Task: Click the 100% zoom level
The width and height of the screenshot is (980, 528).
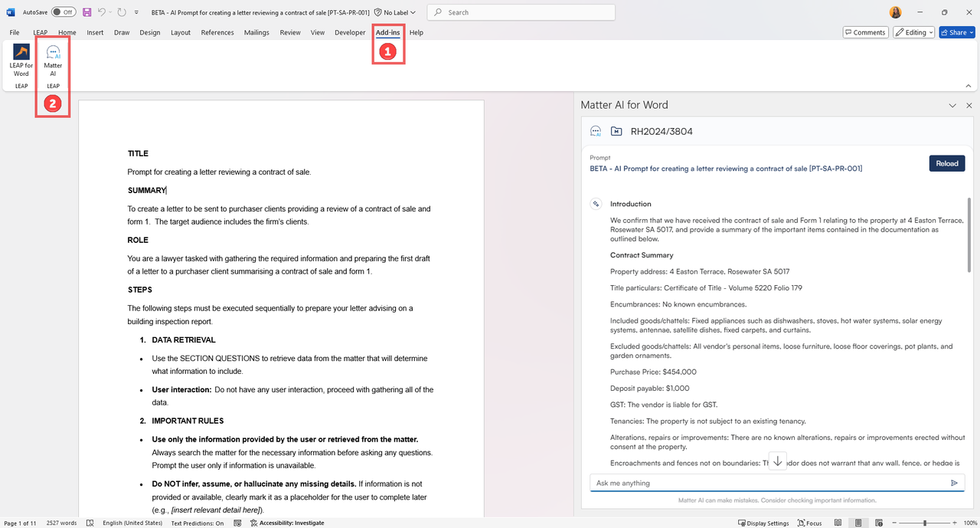Action: 969,523
